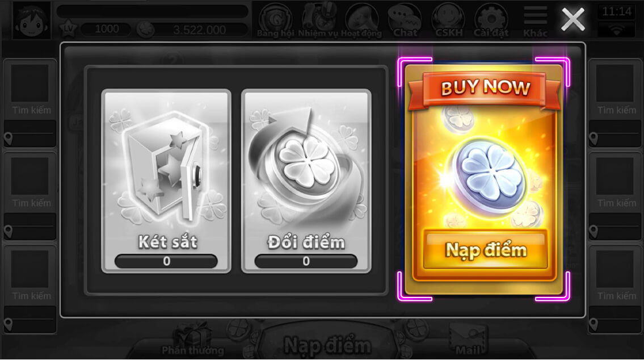
Task: Click the Đổi điểm balance field showing 0
Action: tap(306, 261)
